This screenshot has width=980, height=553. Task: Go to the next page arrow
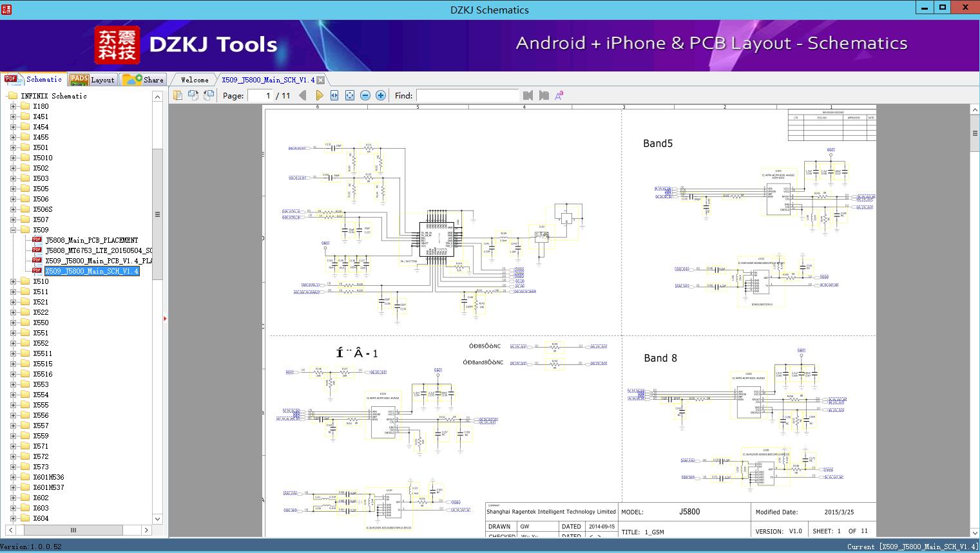click(x=319, y=95)
